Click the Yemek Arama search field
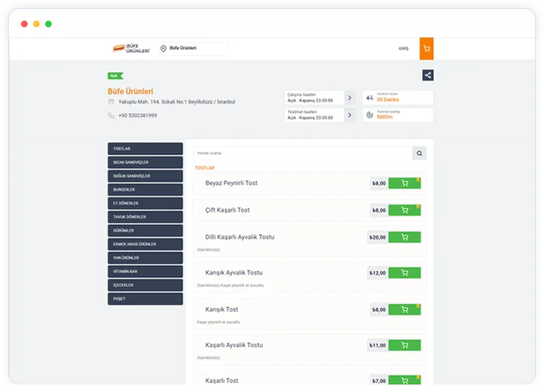Viewport: 544px width, 392px height. coord(302,154)
